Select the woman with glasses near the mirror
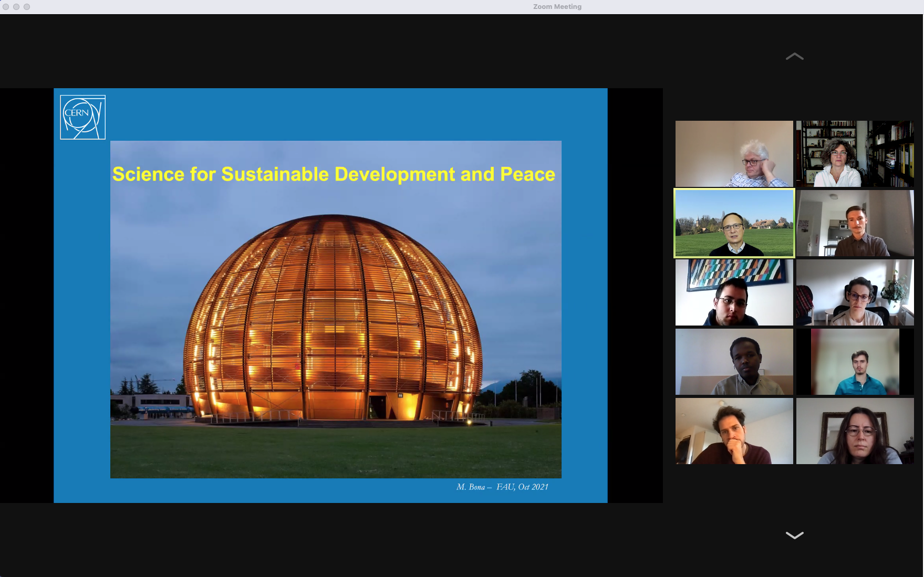The image size is (924, 577). click(855, 431)
